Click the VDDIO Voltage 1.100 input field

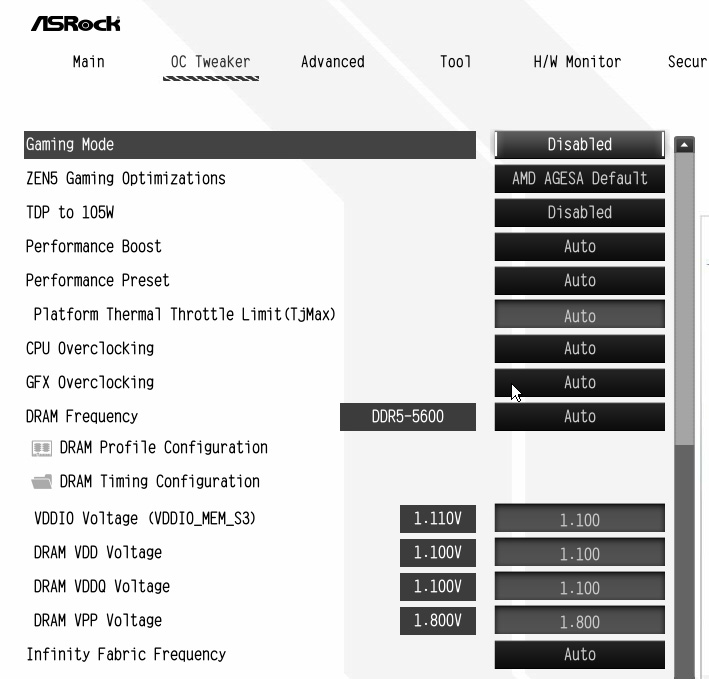pyautogui.click(x=580, y=519)
